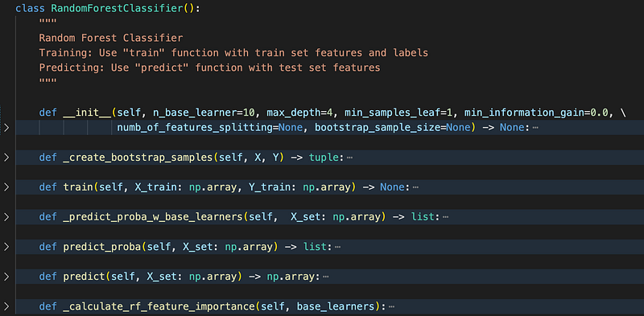
Task: Unfold the train method using gutter chevron
Action: [x=6, y=187]
